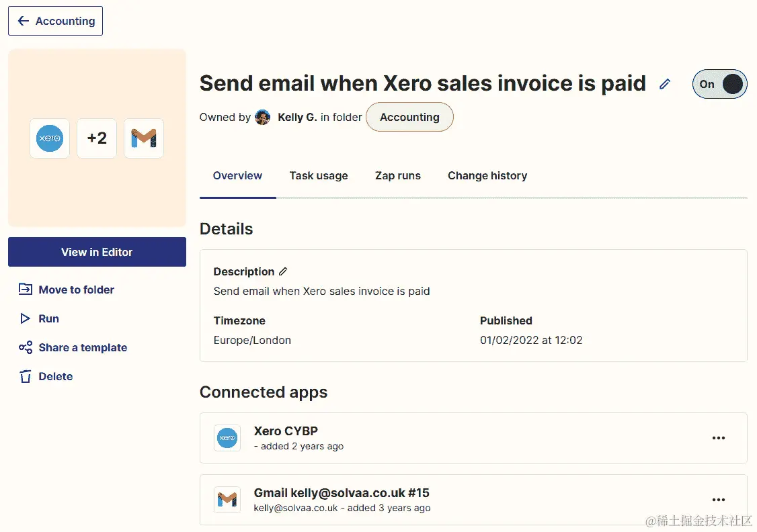The height and width of the screenshot is (532, 757).
Task: Click the Delete link text
Action: [x=56, y=377]
